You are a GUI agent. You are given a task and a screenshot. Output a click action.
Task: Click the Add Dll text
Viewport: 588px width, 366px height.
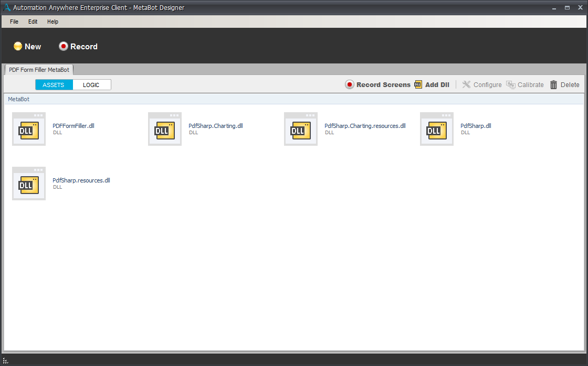(x=437, y=84)
